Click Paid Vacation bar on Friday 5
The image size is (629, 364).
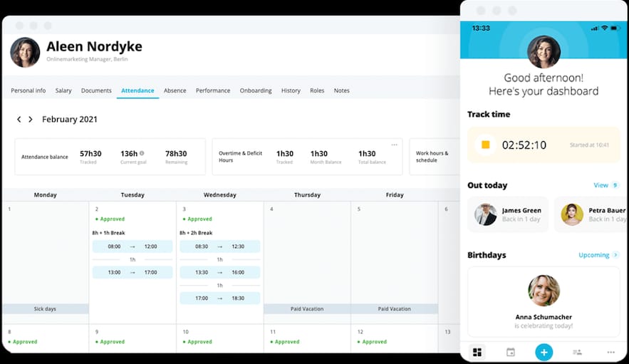point(395,308)
